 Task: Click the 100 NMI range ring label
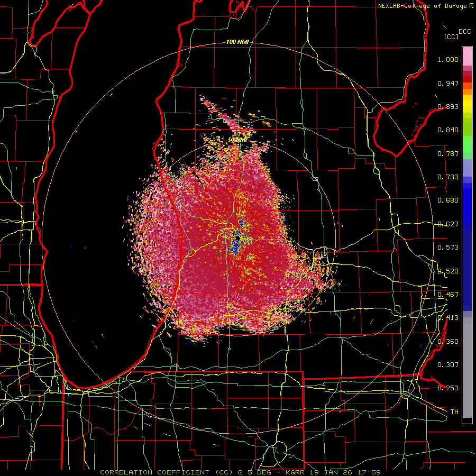pos(237,42)
